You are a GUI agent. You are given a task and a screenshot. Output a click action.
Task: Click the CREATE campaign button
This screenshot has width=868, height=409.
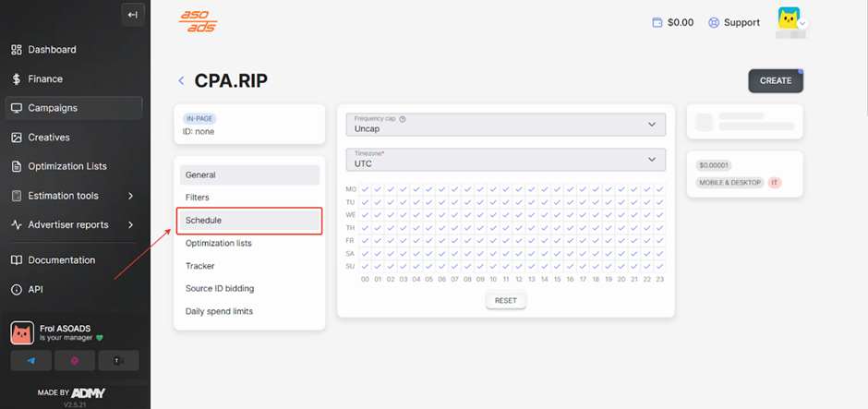pos(775,81)
